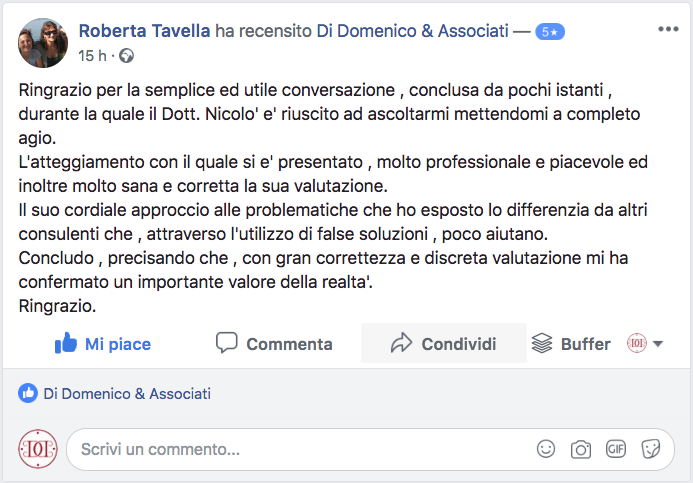693x483 pixels.
Task: Add a GIF to the comment
Action: (x=616, y=449)
